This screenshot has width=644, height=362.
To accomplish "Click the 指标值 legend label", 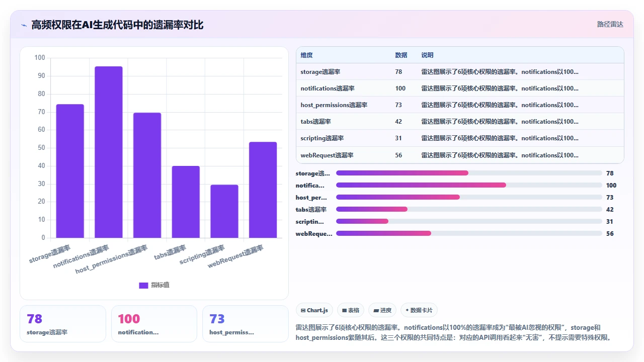I will pos(160,285).
